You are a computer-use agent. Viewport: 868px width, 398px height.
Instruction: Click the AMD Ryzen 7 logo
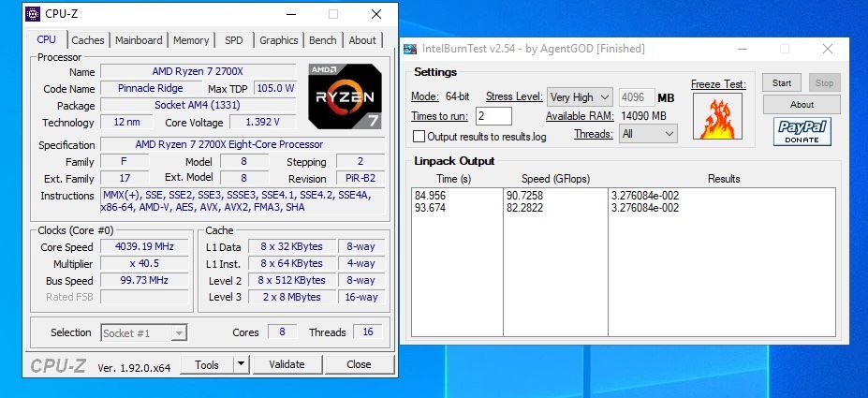(x=345, y=96)
